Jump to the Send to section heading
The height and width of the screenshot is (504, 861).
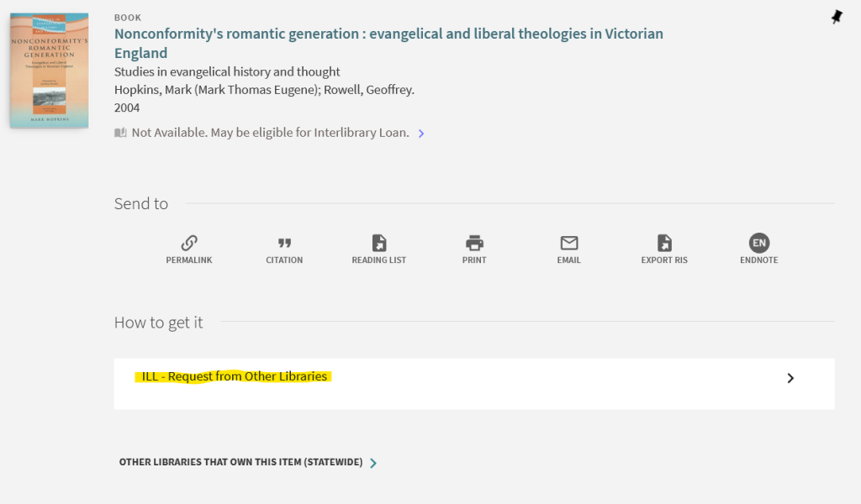click(x=141, y=204)
